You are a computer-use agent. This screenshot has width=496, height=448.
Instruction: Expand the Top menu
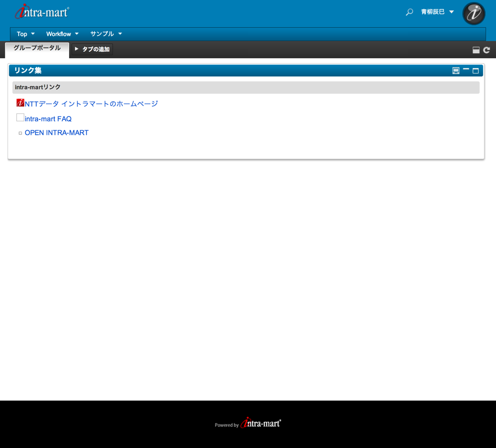[x=26, y=34]
